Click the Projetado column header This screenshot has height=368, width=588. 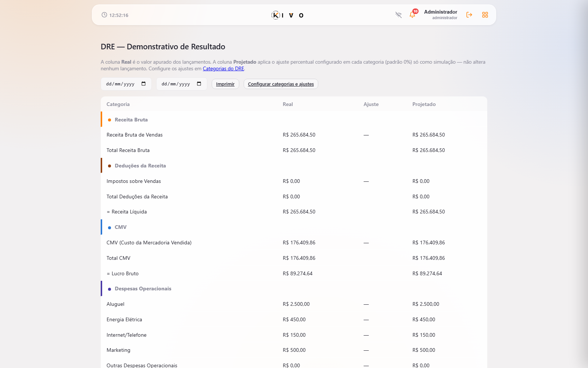coord(424,104)
